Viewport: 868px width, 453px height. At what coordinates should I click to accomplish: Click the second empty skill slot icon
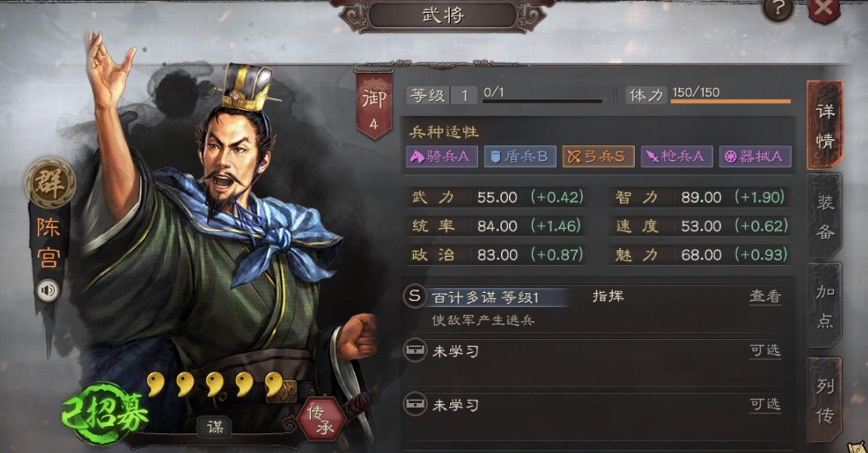[415, 405]
